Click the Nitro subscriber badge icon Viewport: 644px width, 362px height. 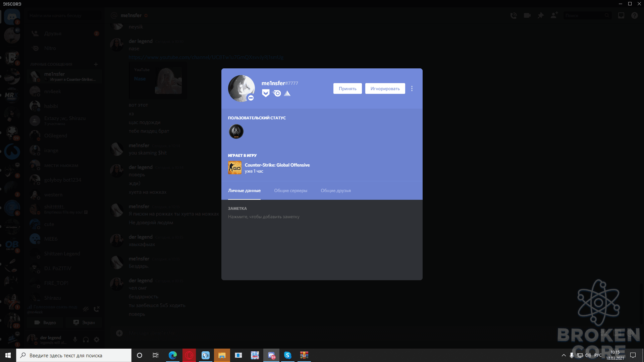coord(277,93)
